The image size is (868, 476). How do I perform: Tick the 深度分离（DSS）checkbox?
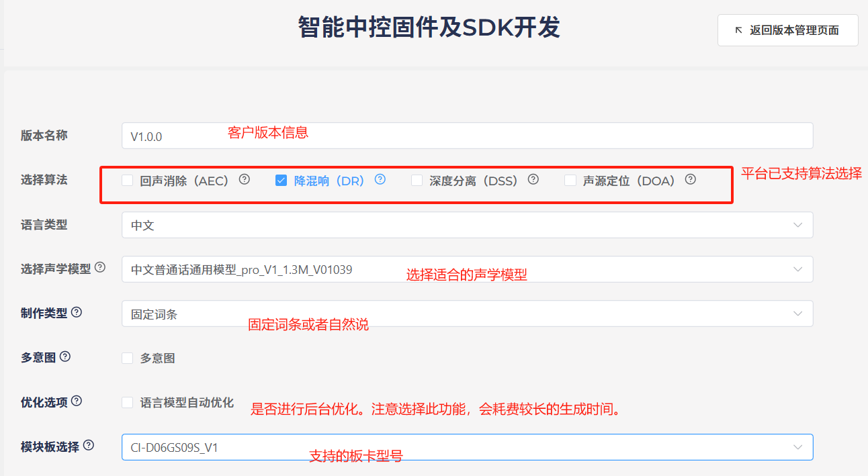pos(417,180)
